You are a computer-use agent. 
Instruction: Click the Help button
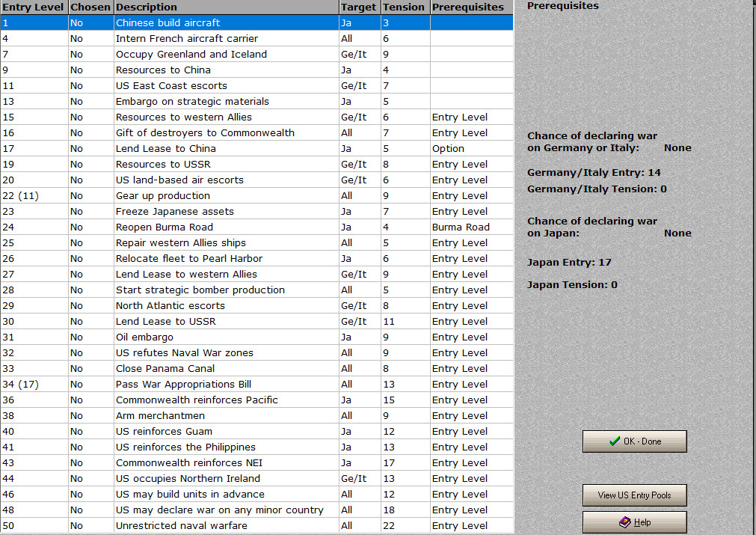(635, 522)
